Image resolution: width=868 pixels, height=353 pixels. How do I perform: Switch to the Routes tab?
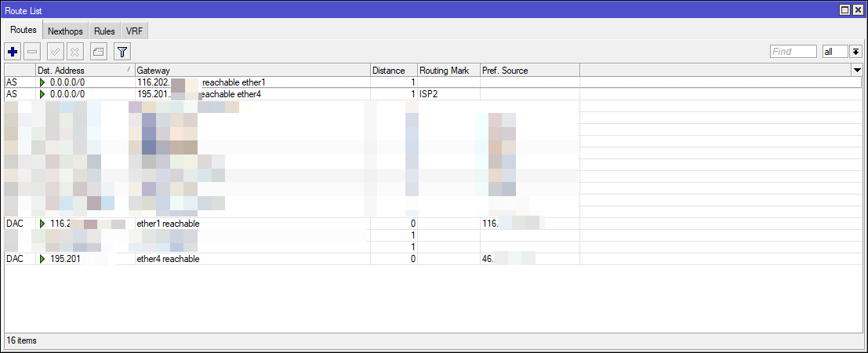[24, 31]
